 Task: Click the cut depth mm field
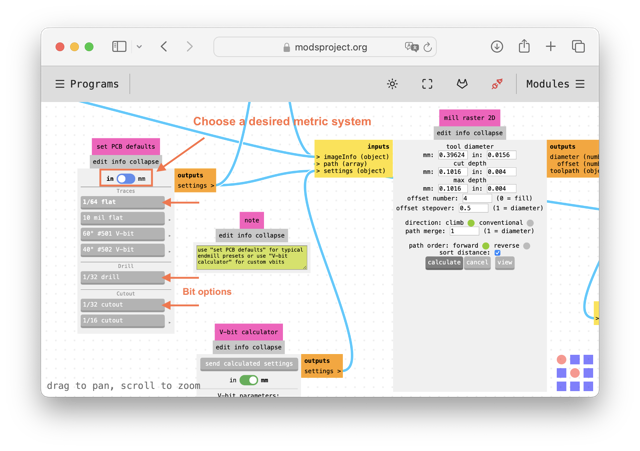[x=453, y=172]
